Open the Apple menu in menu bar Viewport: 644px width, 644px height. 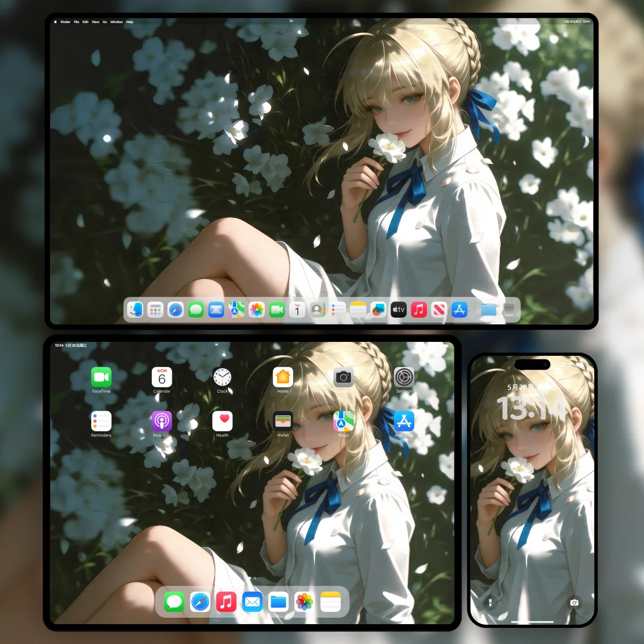coord(55,22)
